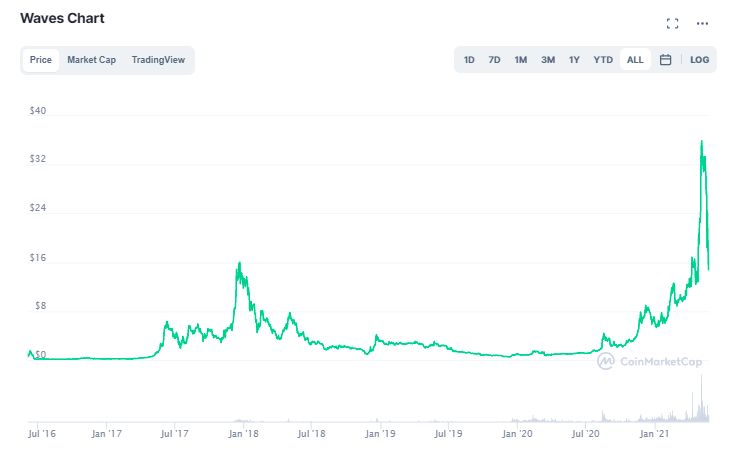Click the Jan '19 axis marker

380,434
